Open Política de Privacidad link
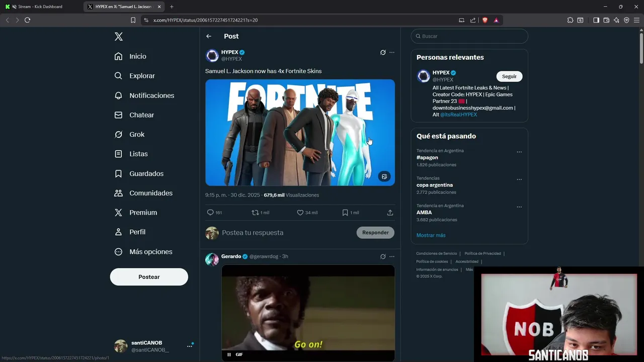This screenshot has width=644, height=362. click(482, 253)
